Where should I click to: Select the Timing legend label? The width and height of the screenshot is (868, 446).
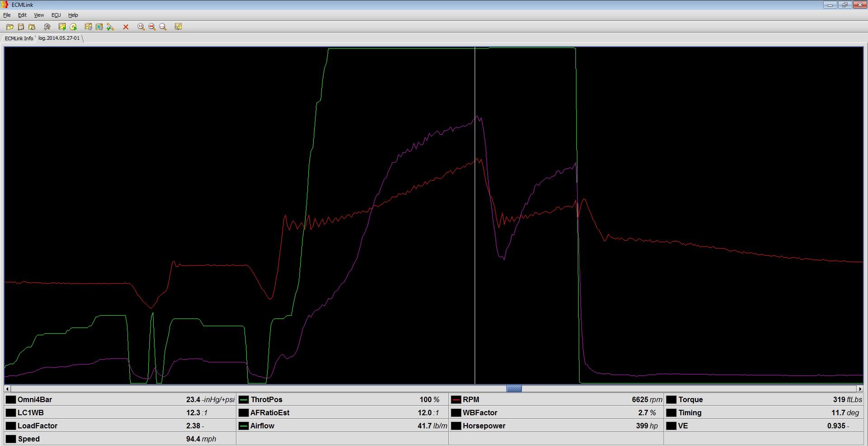coord(690,413)
